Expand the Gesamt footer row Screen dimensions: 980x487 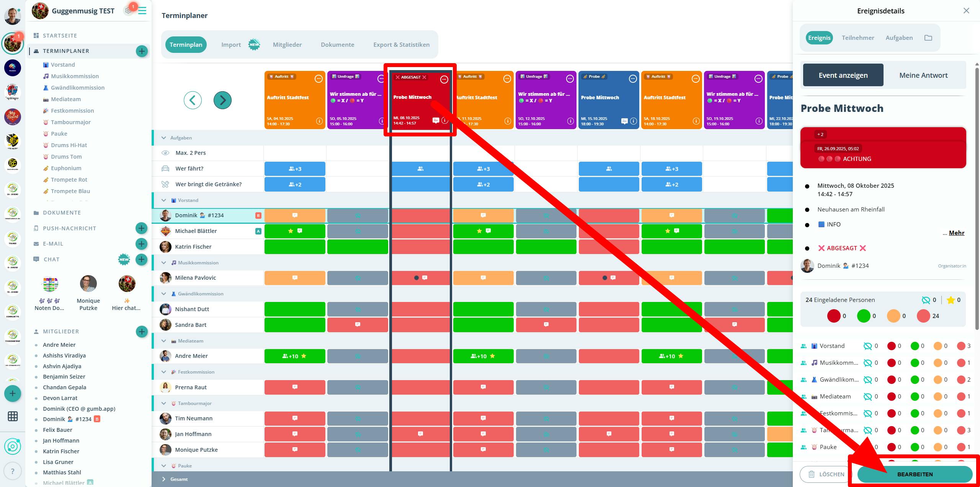164,479
